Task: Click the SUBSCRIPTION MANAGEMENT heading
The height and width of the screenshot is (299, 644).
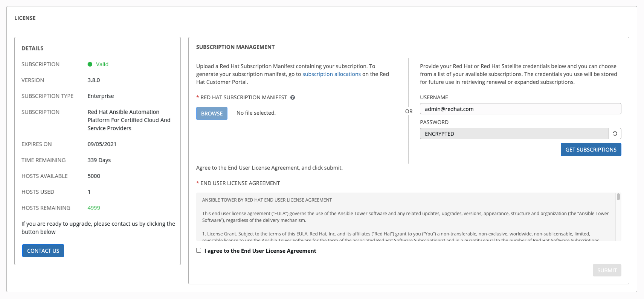Action: pyautogui.click(x=235, y=47)
